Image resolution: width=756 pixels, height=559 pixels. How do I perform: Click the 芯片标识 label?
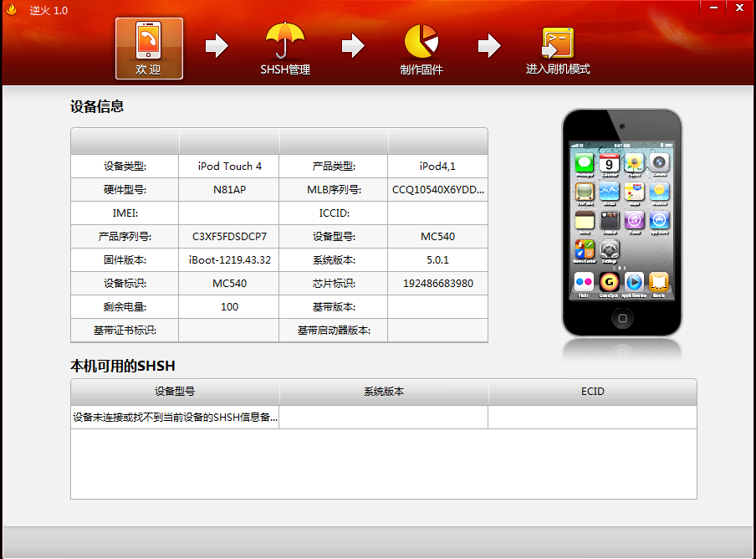point(334,284)
